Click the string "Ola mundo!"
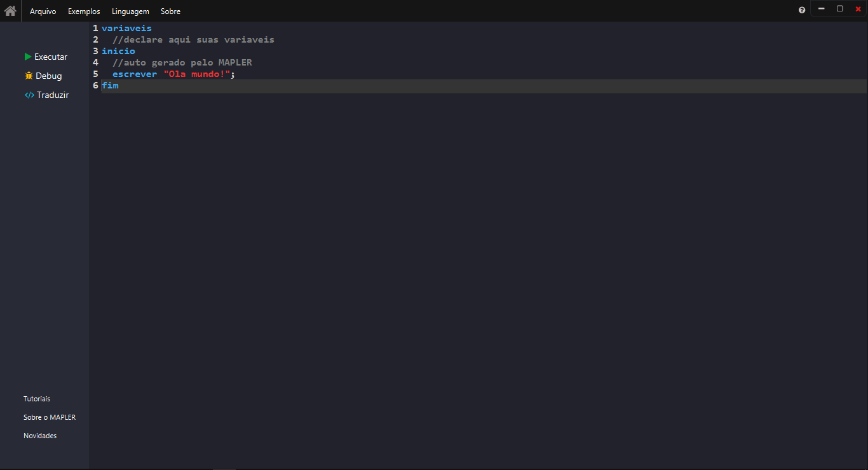The image size is (868, 470). 196,74
